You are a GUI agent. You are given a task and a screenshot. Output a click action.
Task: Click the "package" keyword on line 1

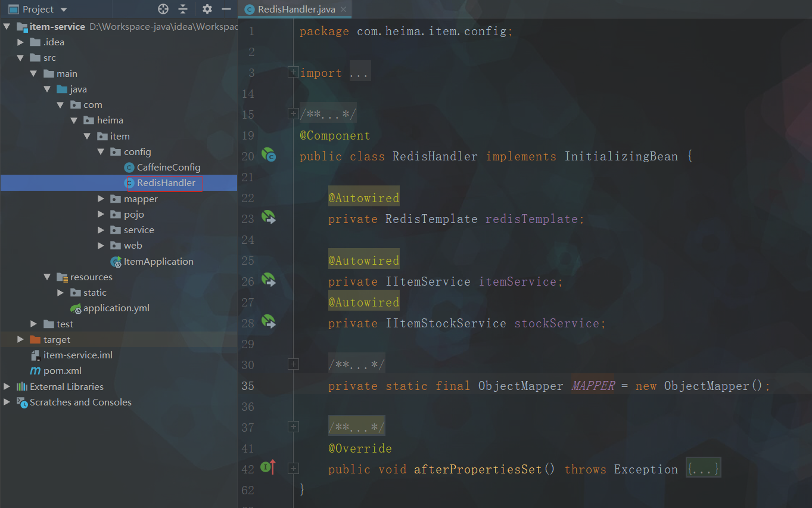tap(324, 31)
